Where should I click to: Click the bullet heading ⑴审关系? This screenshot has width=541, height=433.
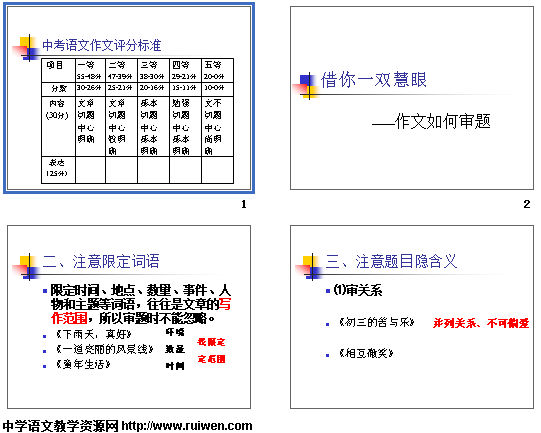358,291
